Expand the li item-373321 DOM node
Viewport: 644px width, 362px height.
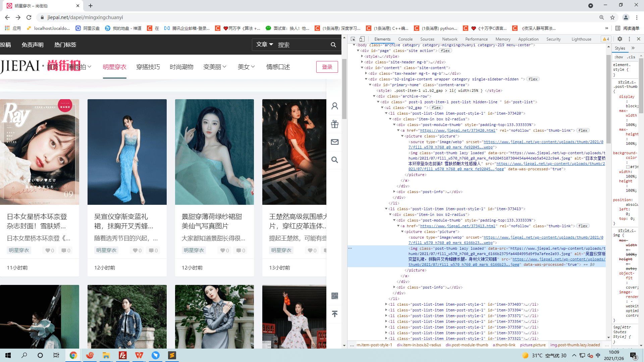point(386,339)
